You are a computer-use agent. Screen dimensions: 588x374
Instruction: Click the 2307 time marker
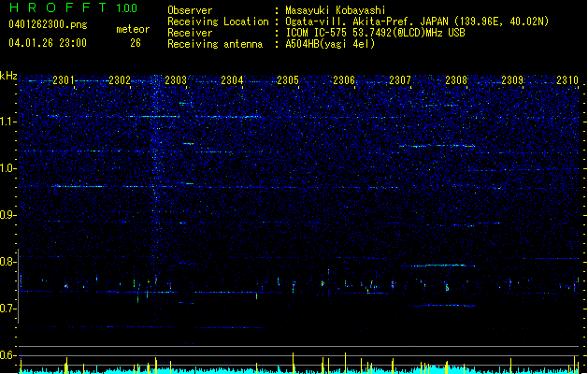[400, 80]
